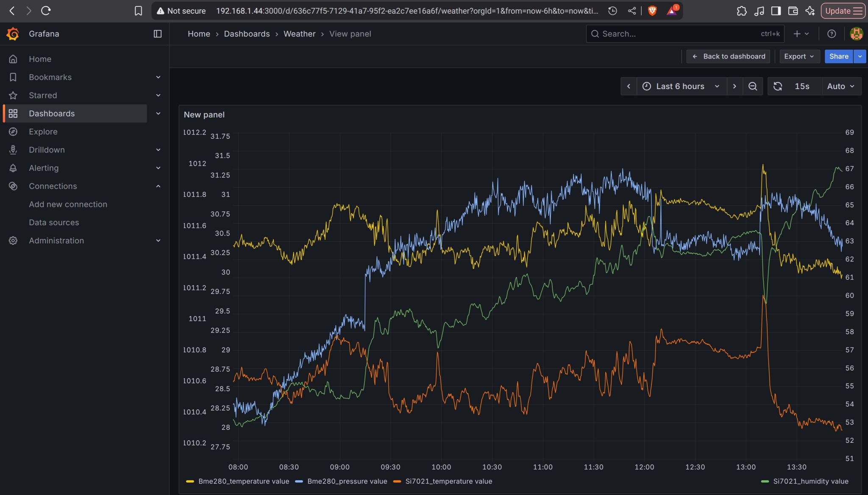
Task: Expand the Auto refresh interval dropdown
Action: [x=841, y=86]
